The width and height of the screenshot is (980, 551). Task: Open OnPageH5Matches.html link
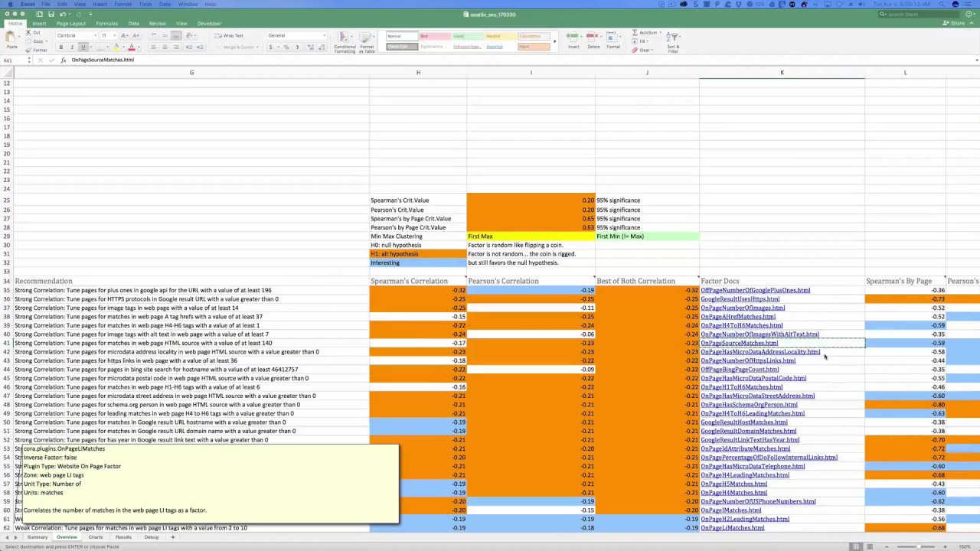(733, 484)
